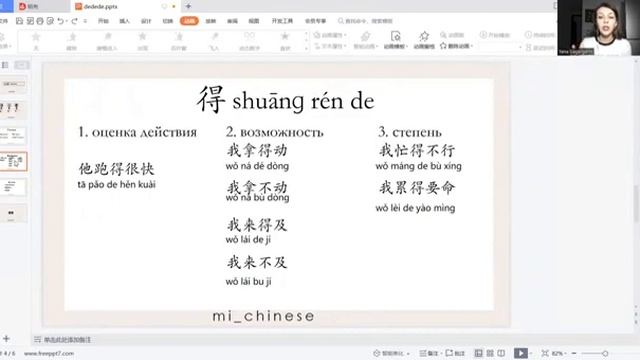Switch to reading view icon
The height and width of the screenshot is (360, 640).
pyautogui.click(x=502, y=353)
